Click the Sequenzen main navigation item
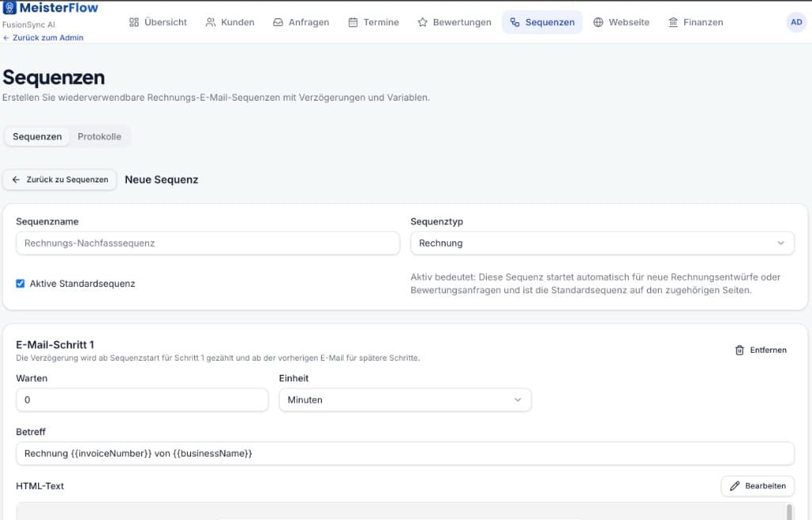This screenshot has width=812, height=520. tap(542, 22)
